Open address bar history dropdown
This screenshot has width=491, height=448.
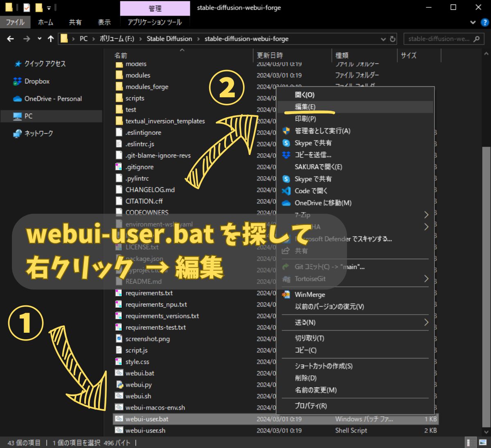click(383, 39)
